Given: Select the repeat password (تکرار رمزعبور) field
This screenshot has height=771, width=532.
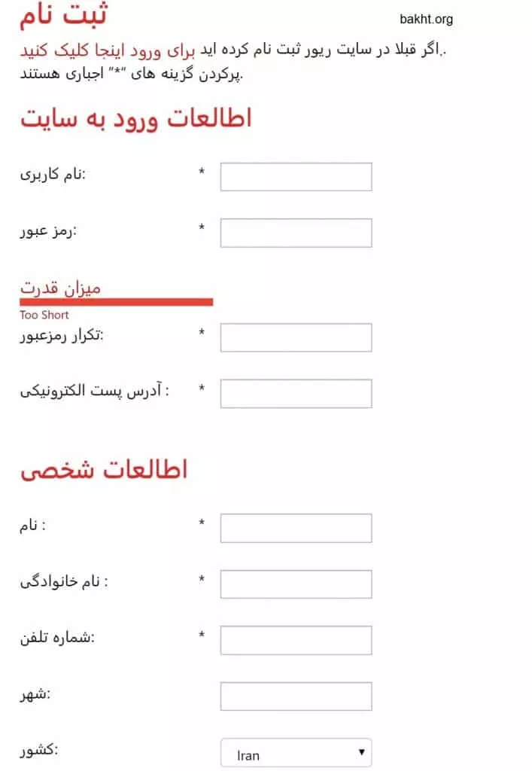Looking at the screenshot, I should pos(296,337).
